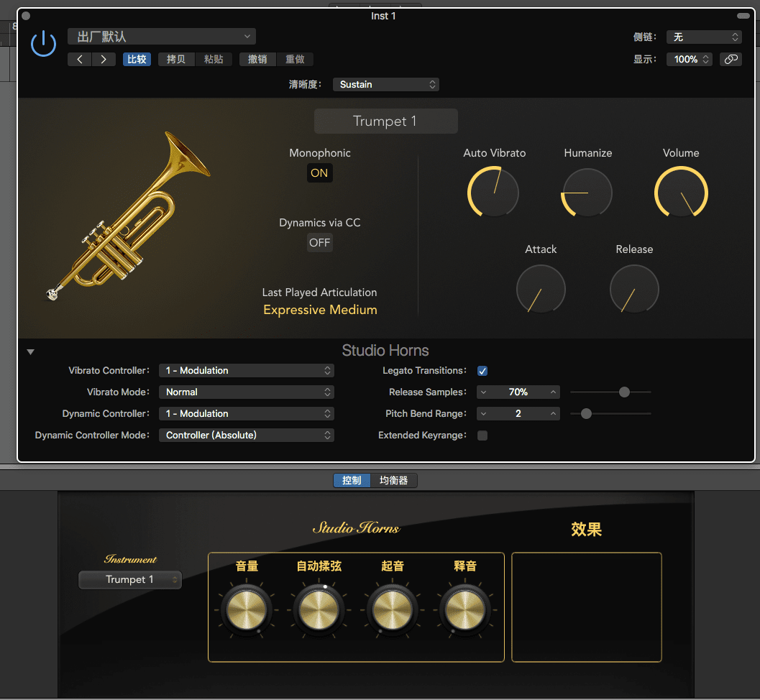Image resolution: width=760 pixels, height=700 pixels.
Task: Toggle the 比较 compare button
Action: pyautogui.click(x=137, y=59)
